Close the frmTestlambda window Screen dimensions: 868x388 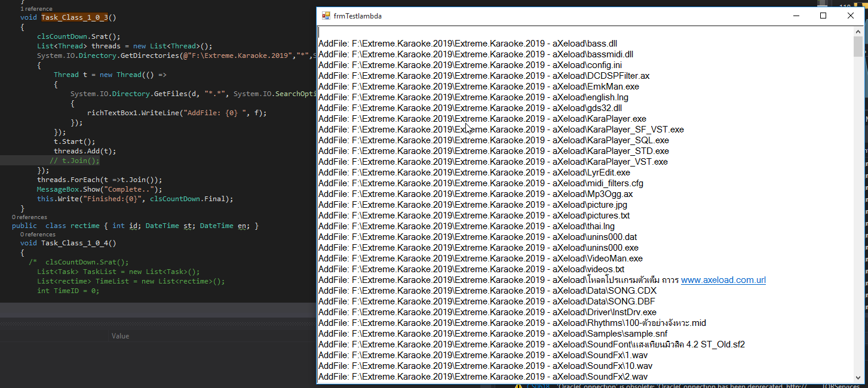[851, 16]
